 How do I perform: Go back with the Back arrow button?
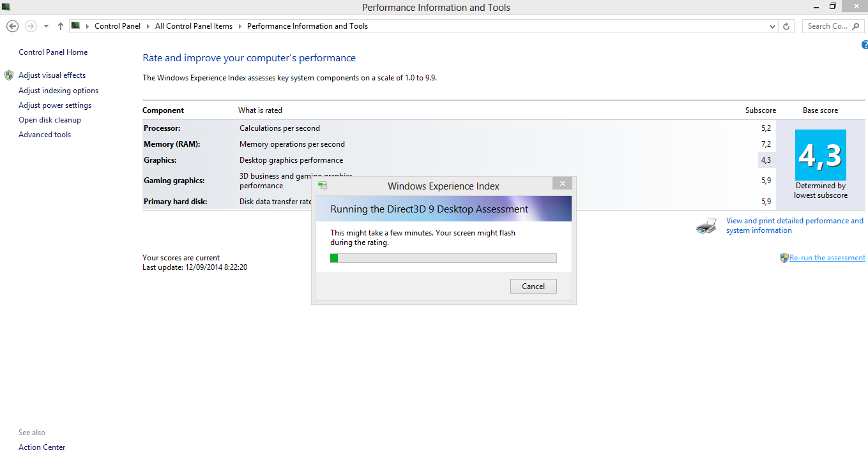[12, 26]
